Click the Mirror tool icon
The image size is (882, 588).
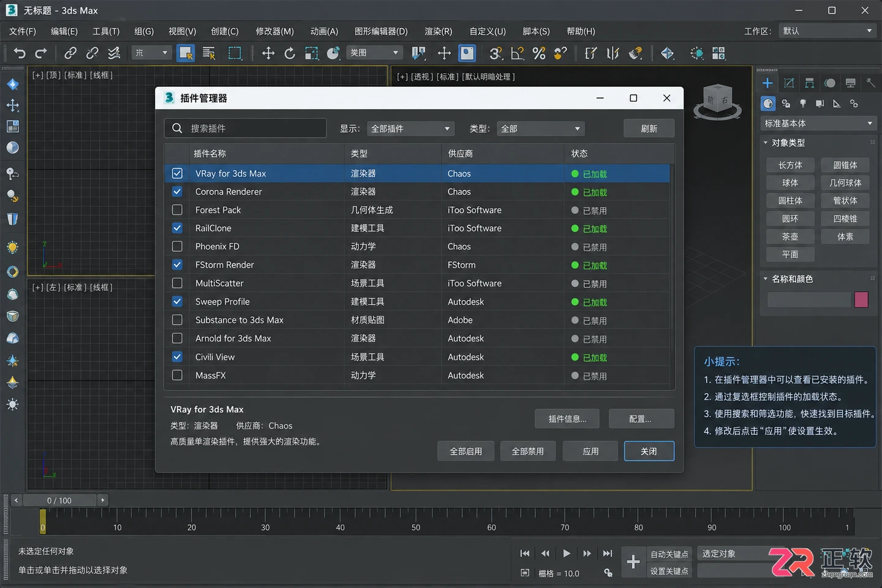tap(612, 53)
